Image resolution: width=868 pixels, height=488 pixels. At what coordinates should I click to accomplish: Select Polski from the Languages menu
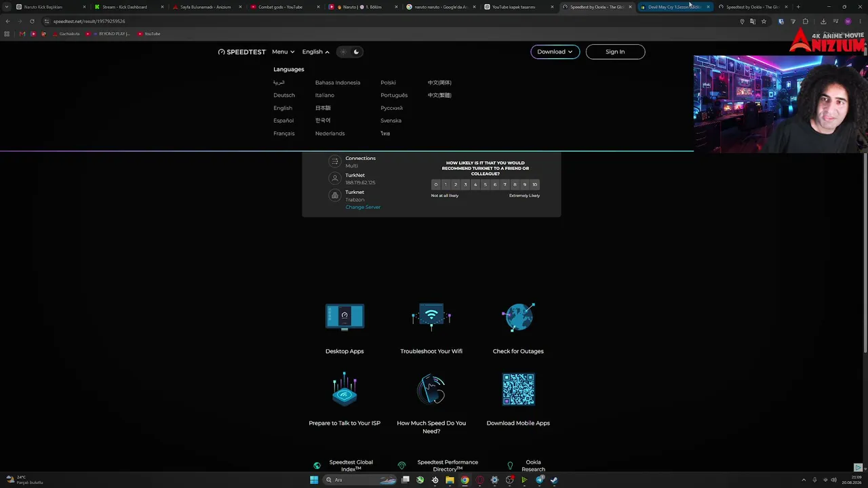pos(388,83)
